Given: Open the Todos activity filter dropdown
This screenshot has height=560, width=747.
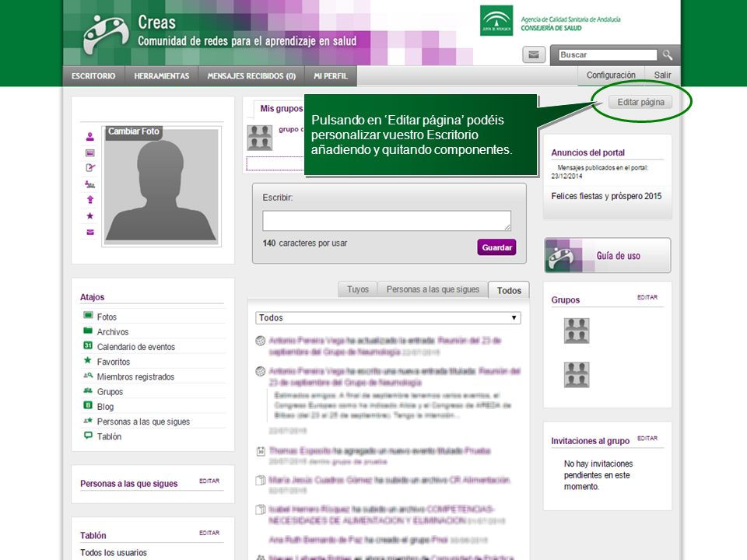Looking at the screenshot, I should click(x=388, y=317).
